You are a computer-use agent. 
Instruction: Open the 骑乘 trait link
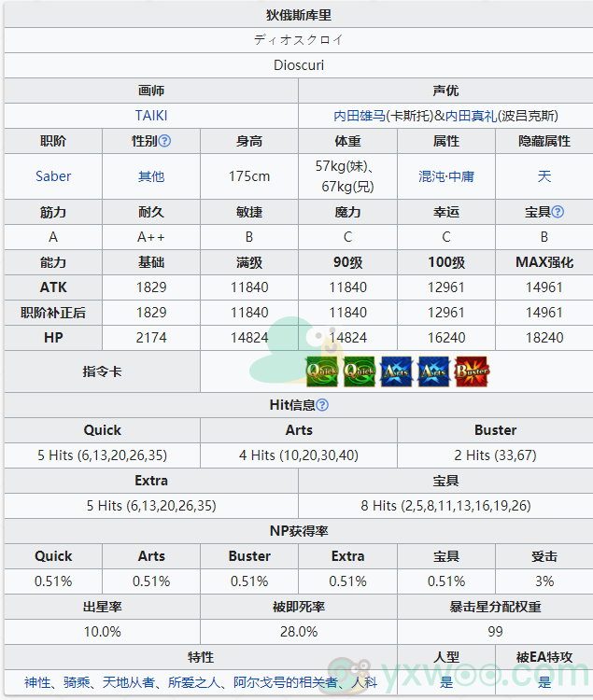77,682
